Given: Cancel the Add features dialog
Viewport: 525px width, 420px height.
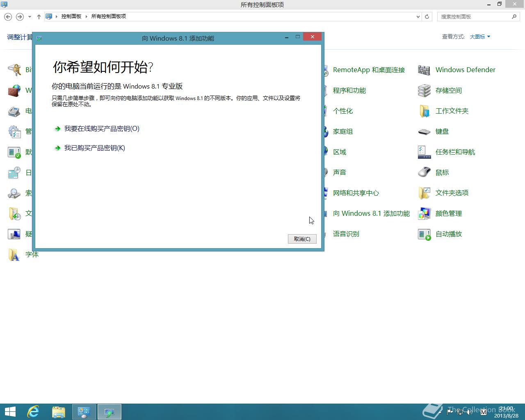Looking at the screenshot, I should pos(302,239).
